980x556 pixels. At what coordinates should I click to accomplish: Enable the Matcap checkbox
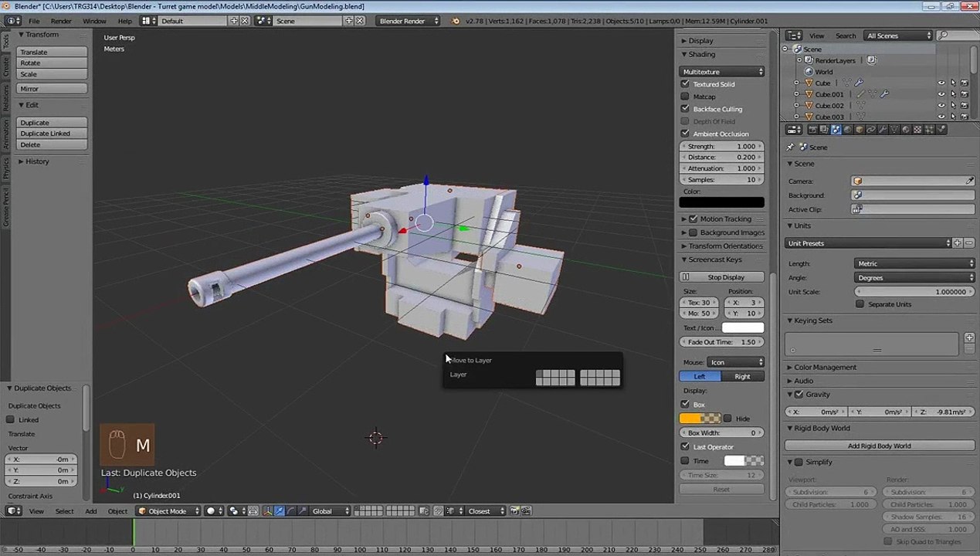685,97
